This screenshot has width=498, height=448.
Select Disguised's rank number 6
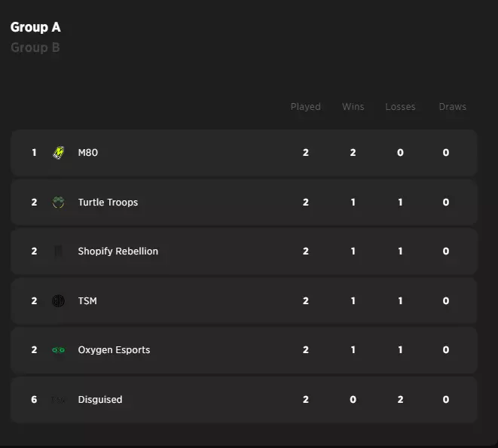[x=34, y=399]
